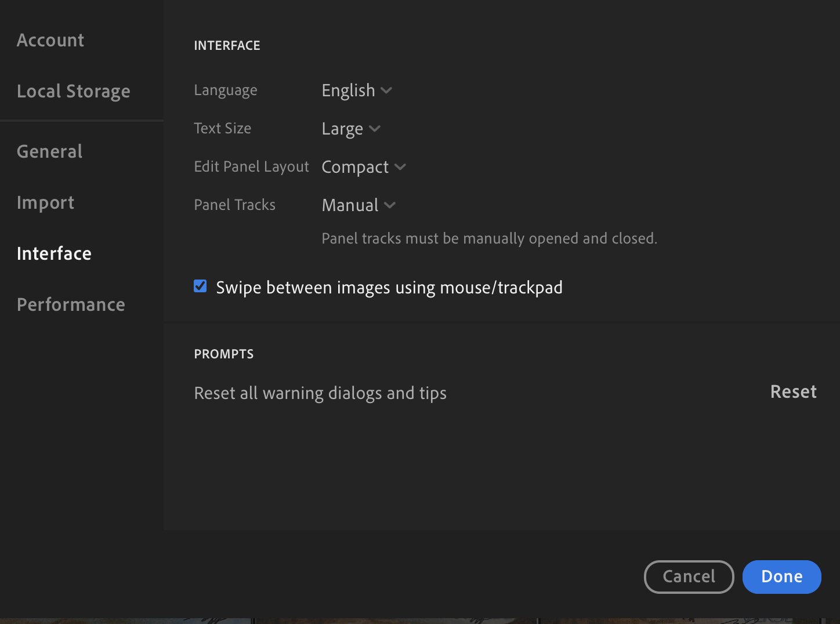Viewport: 840px width, 624px height.
Task: Open the Import preferences panel
Action: point(46,202)
